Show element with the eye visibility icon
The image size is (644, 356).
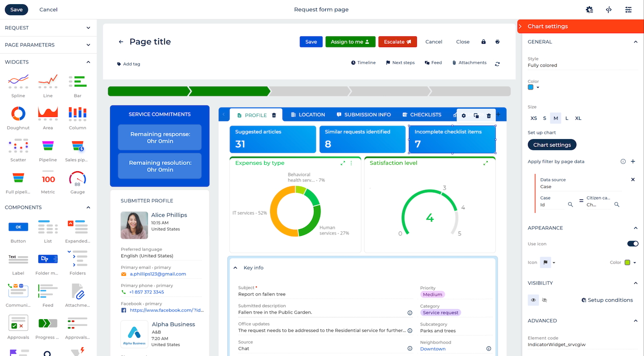(x=533, y=300)
